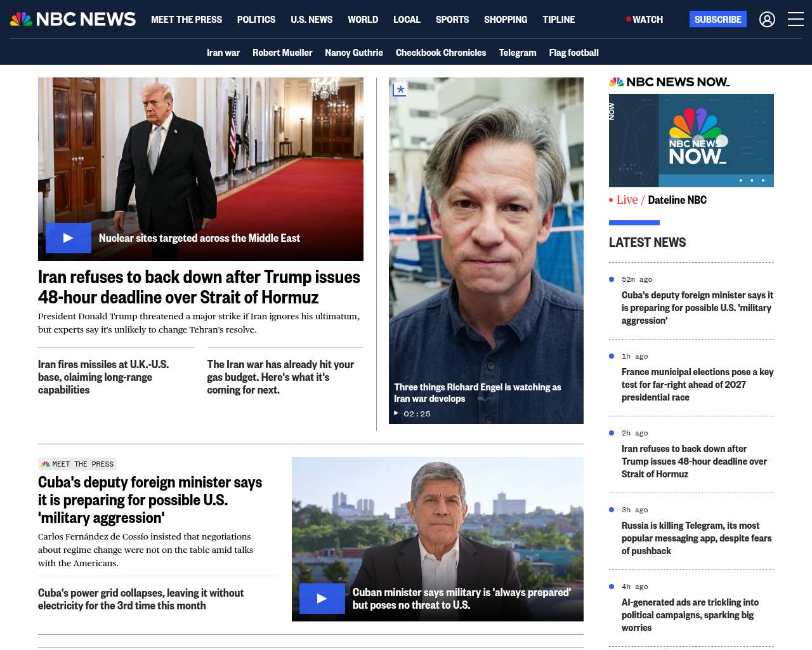
Task: Open the Flag football trending topic
Action: point(574,53)
